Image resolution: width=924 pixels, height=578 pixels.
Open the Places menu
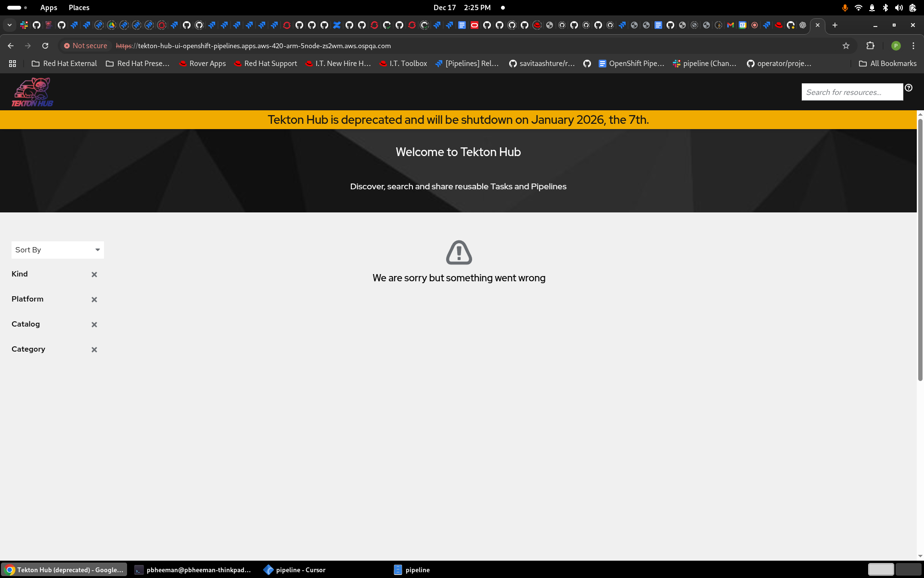pyautogui.click(x=79, y=8)
